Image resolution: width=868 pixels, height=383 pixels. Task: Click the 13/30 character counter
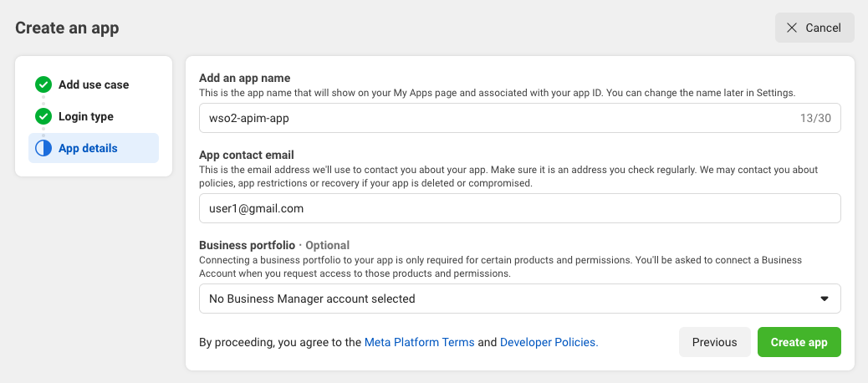coord(815,119)
